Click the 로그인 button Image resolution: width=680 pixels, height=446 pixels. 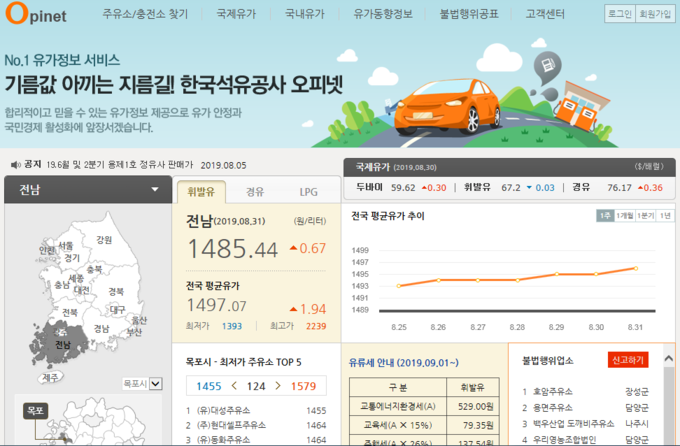coord(620,14)
